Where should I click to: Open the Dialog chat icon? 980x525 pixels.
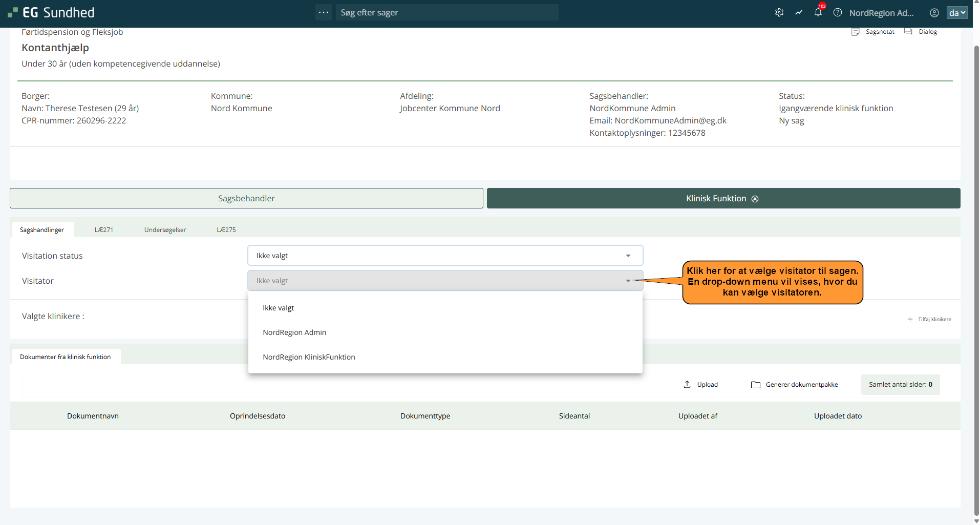point(908,32)
